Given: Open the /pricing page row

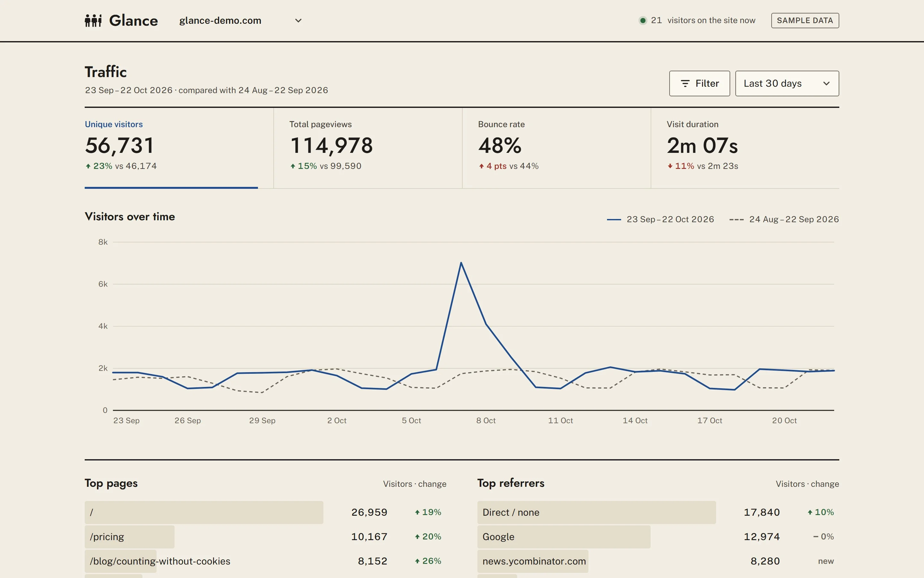Looking at the screenshot, I should point(265,537).
